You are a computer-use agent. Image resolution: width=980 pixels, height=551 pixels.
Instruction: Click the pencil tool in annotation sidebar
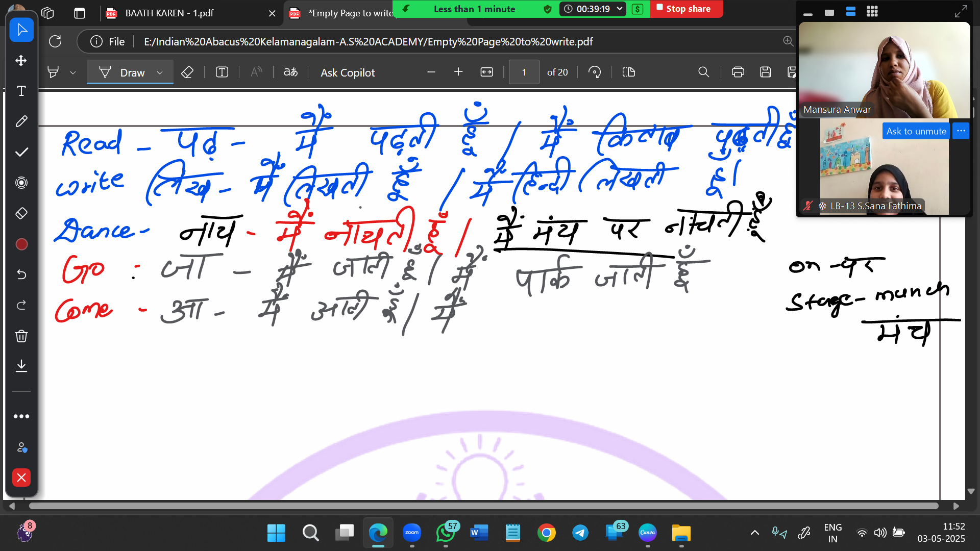click(21, 121)
